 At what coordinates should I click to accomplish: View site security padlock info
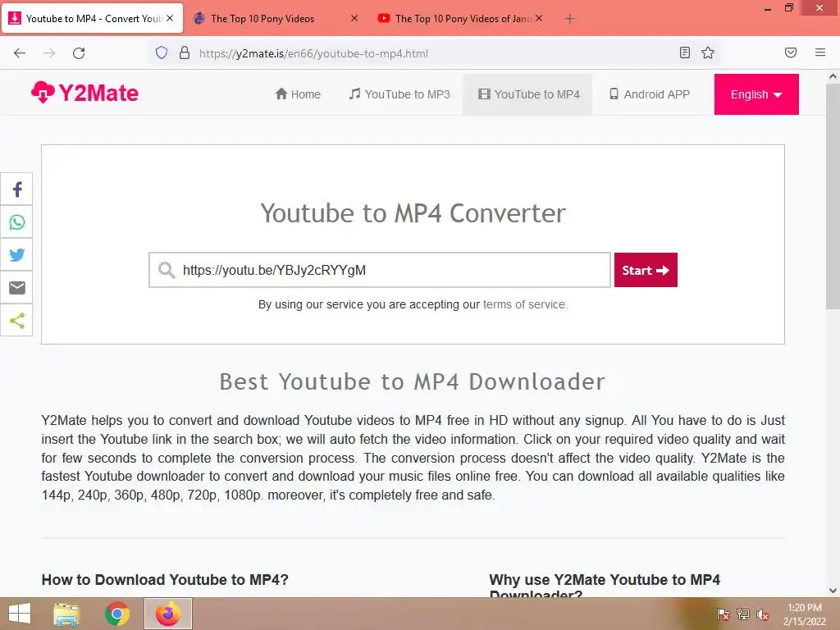point(185,53)
